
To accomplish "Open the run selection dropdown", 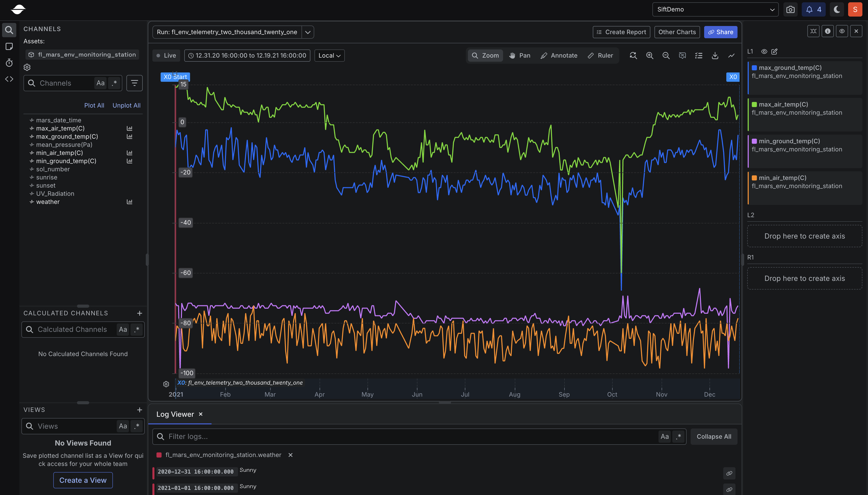I will click(307, 32).
